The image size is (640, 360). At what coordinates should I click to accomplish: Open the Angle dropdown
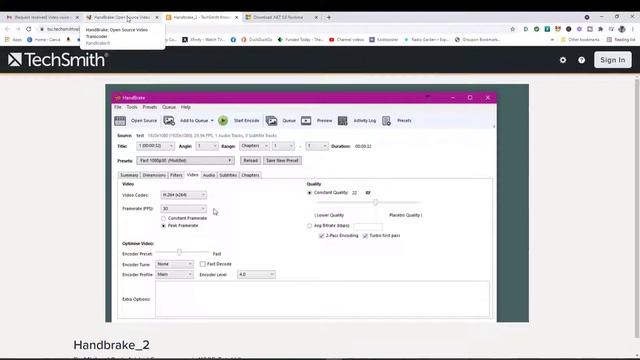pos(207,146)
